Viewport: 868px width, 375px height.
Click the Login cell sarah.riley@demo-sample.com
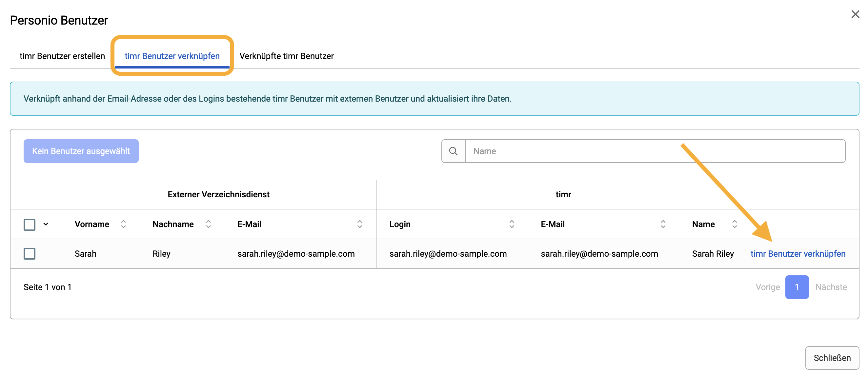(448, 254)
